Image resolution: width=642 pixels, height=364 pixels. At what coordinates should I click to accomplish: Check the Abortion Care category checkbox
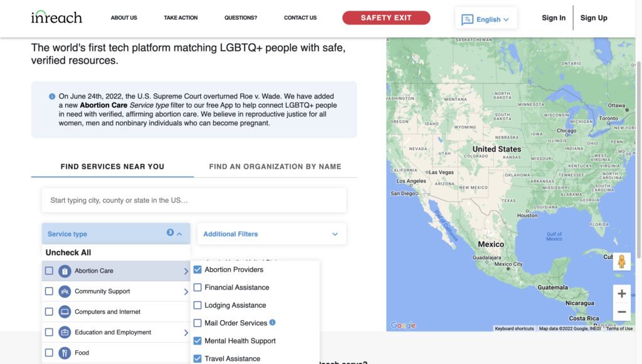[x=49, y=271]
